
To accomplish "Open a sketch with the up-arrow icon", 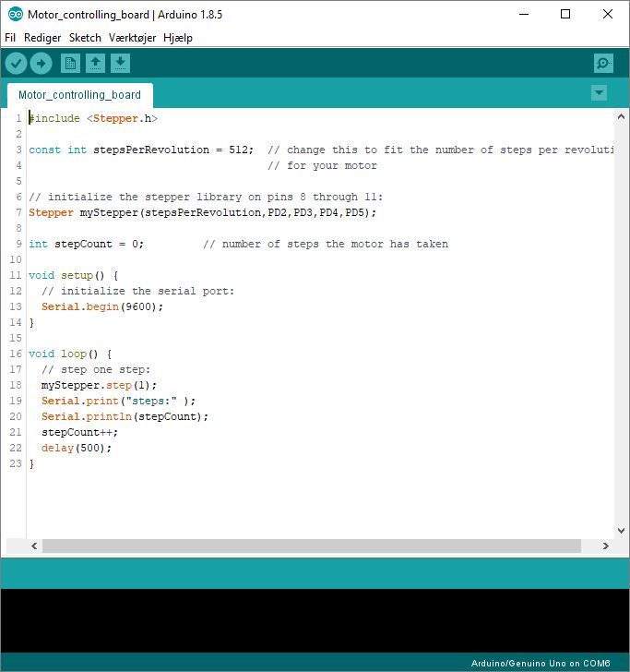I will click(x=96, y=64).
